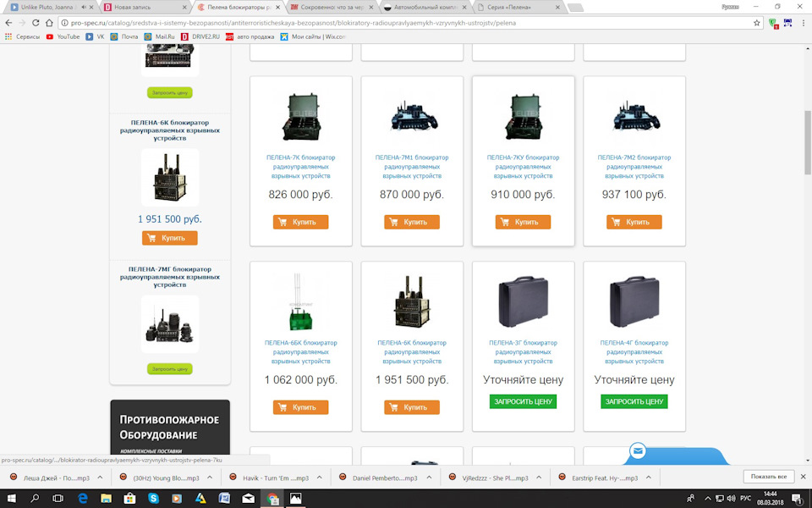The width and height of the screenshot is (812, 508).
Task: Click the green shield extension icon
Action: coord(772,23)
